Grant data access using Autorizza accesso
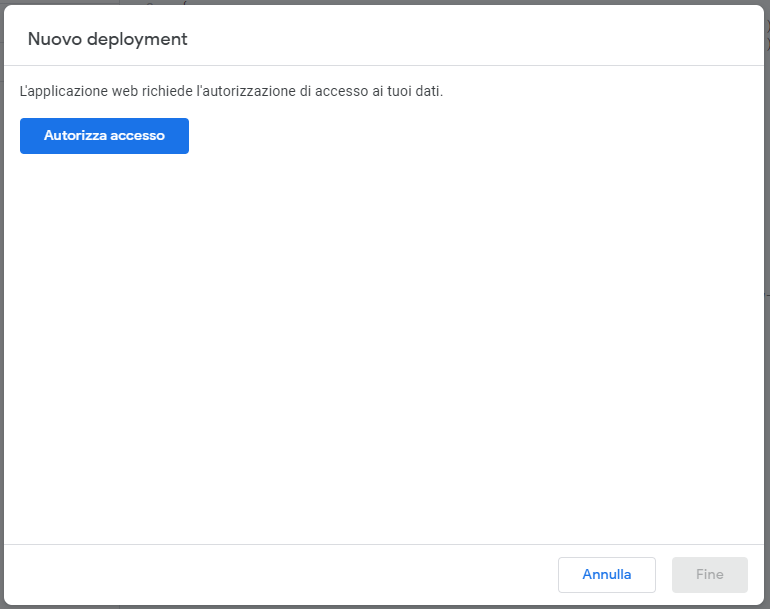This screenshot has width=770, height=609. [x=104, y=136]
